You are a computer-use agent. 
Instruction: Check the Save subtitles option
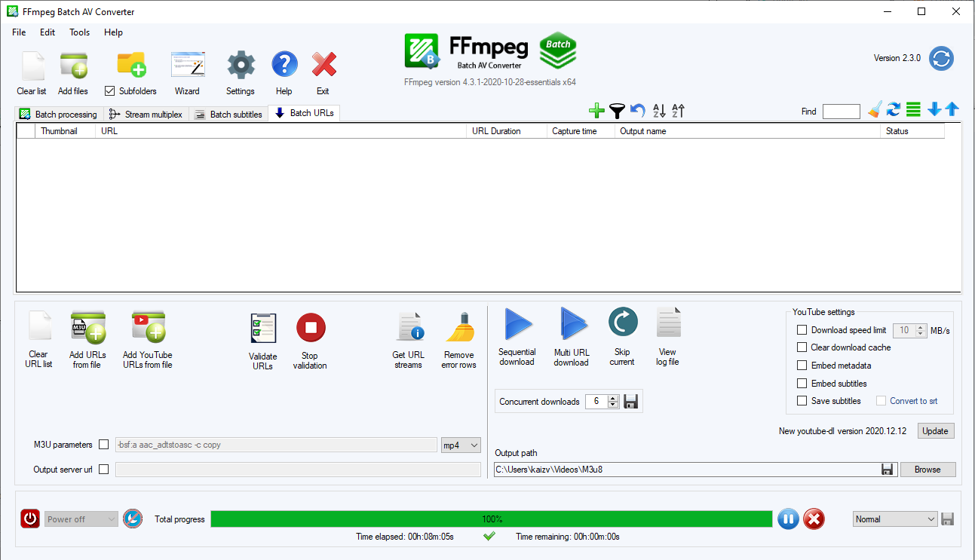click(x=802, y=401)
